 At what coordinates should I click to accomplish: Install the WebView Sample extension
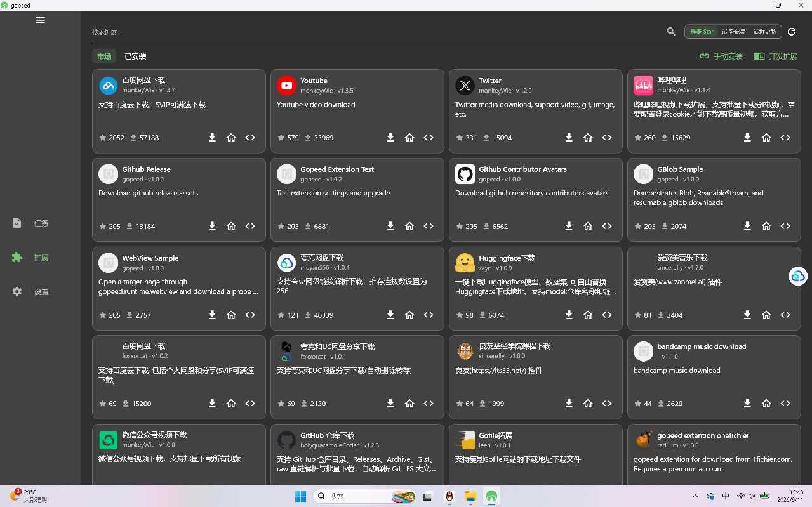212,315
